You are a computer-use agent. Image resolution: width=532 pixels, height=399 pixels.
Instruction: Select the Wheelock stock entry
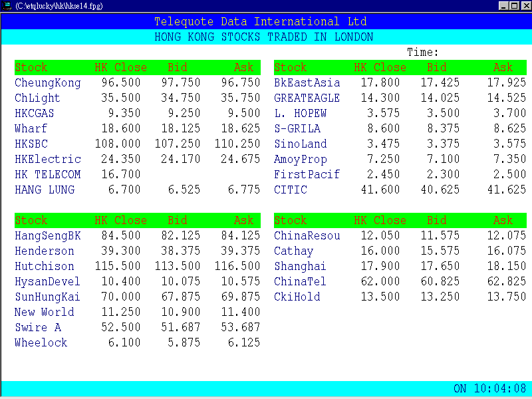tap(41, 342)
